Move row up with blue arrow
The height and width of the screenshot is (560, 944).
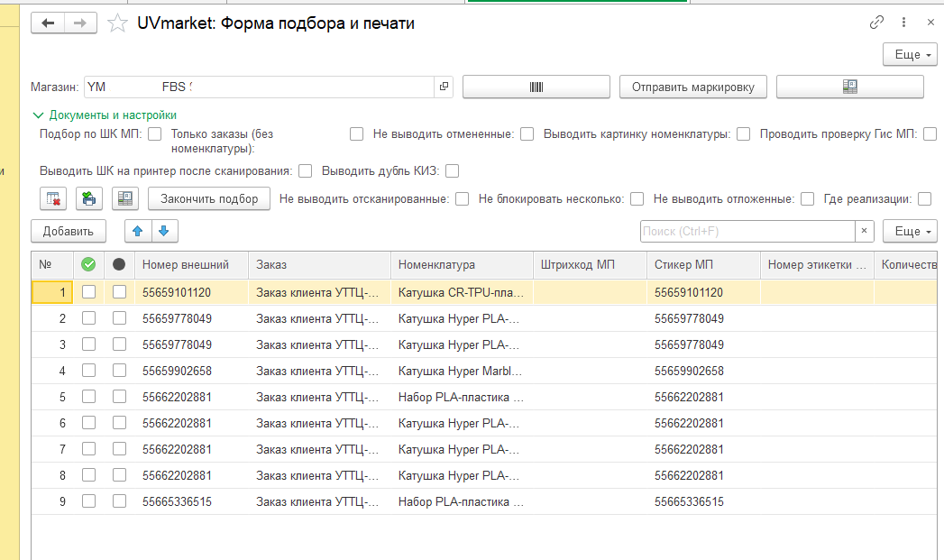[138, 231]
